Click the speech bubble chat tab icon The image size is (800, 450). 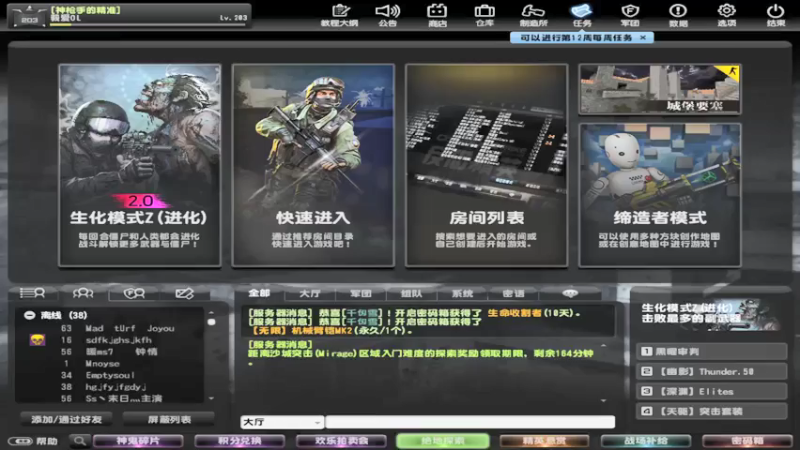pyautogui.click(x=570, y=293)
